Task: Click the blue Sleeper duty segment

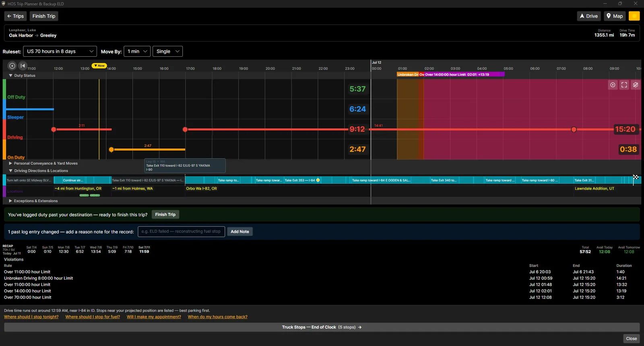Action: coord(30,109)
